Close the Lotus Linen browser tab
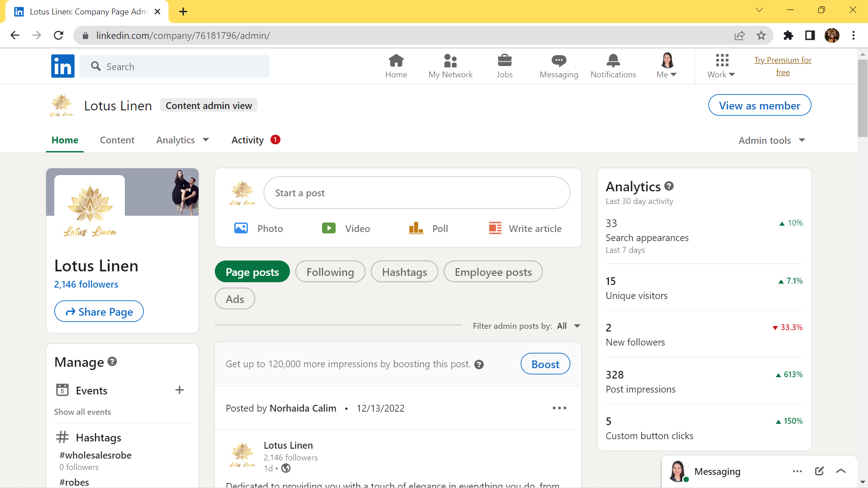This screenshot has width=868, height=488. pos(157,12)
